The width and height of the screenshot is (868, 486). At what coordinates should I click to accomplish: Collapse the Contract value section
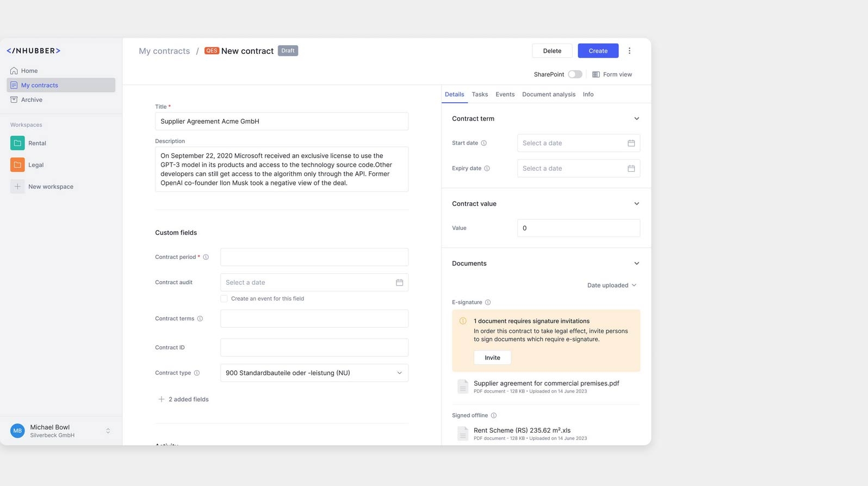(x=637, y=204)
